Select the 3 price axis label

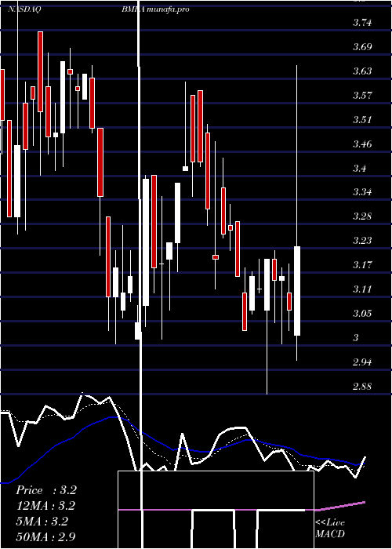[356, 338]
